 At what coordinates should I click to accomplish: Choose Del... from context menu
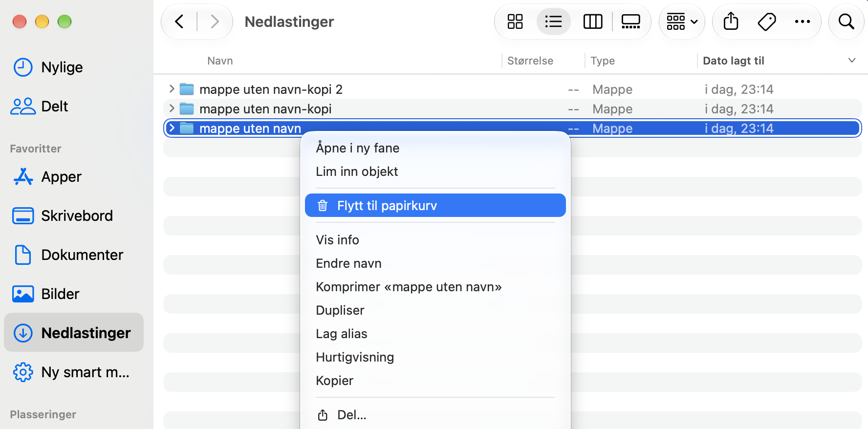(x=435, y=415)
